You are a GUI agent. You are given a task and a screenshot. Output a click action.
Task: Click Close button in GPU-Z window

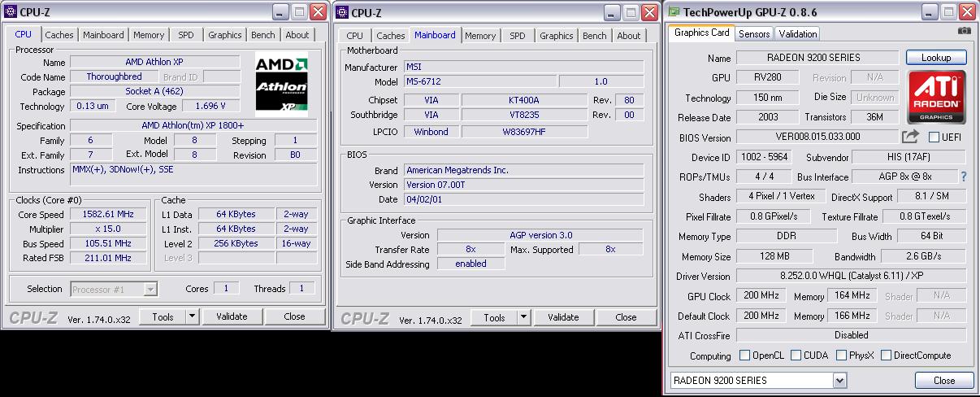944,380
